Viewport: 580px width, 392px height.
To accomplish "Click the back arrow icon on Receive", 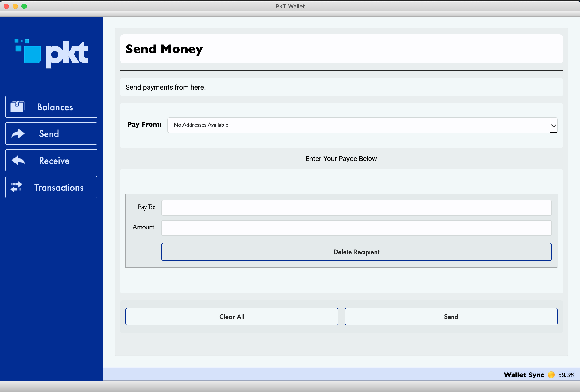I will [x=18, y=161].
